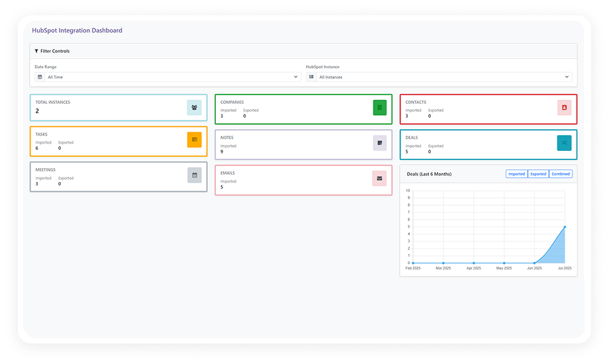This screenshot has height=364, width=609.
Task: Click the orange Tasks list icon
Action: [x=194, y=140]
